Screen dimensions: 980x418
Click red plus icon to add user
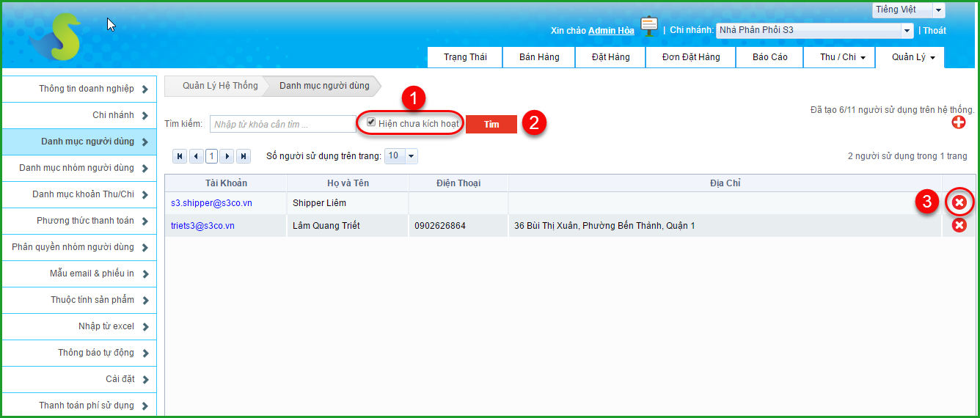click(958, 122)
